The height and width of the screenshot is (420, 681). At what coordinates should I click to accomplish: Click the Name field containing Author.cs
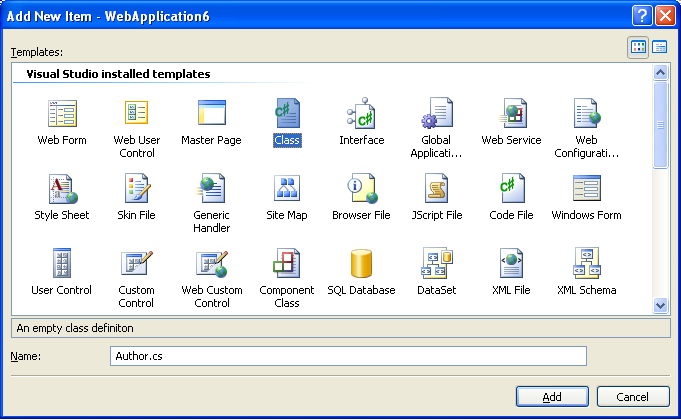347,356
